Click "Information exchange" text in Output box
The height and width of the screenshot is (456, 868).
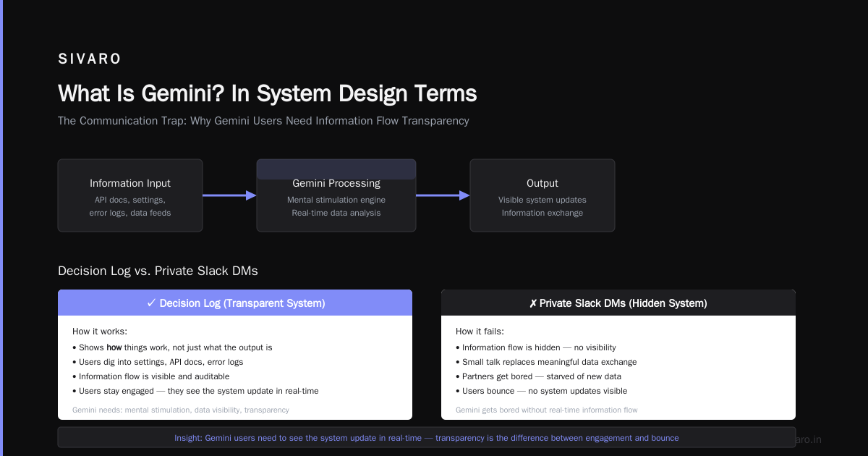pyautogui.click(x=542, y=213)
